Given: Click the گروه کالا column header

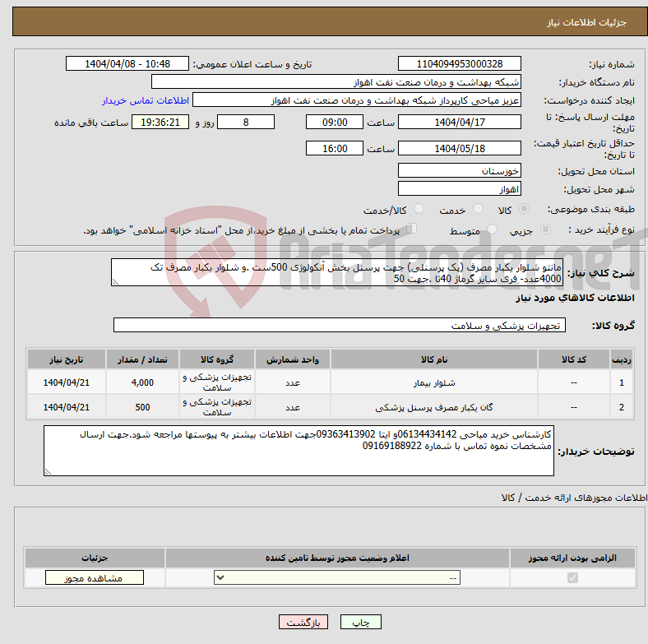Looking at the screenshot, I should (217, 359).
